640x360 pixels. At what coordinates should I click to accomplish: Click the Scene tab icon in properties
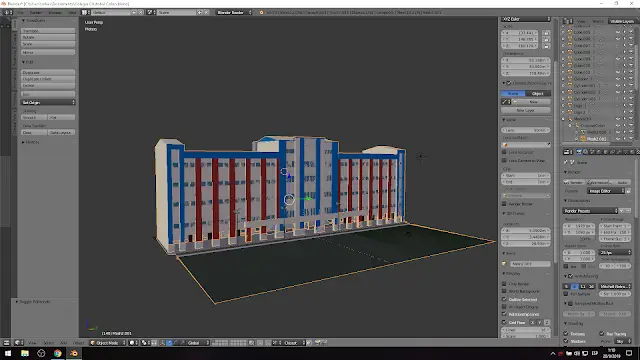pos(592,152)
